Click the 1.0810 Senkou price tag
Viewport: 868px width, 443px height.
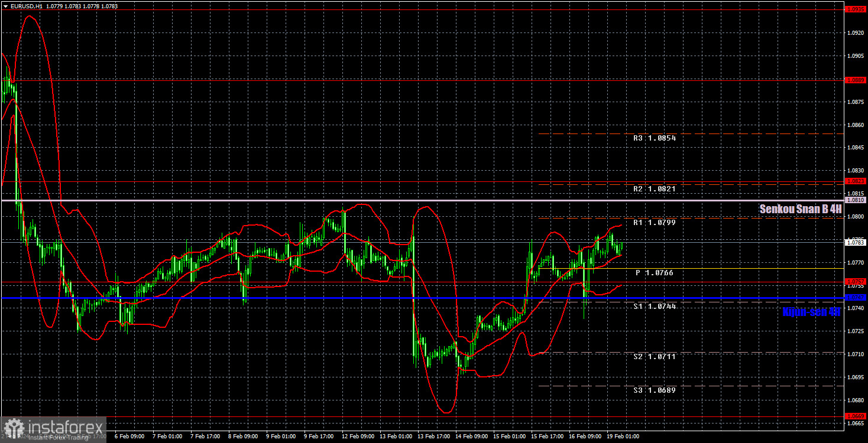(856, 200)
